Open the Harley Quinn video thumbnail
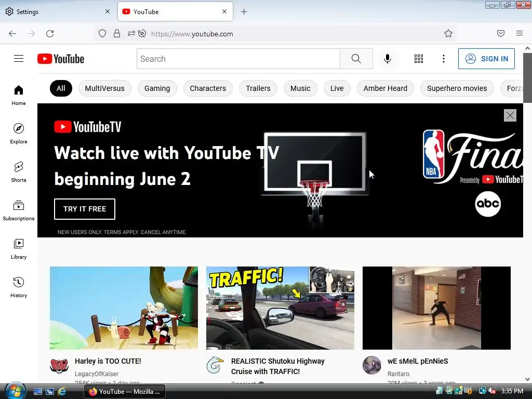The image size is (532, 399). pyautogui.click(x=124, y=308)
